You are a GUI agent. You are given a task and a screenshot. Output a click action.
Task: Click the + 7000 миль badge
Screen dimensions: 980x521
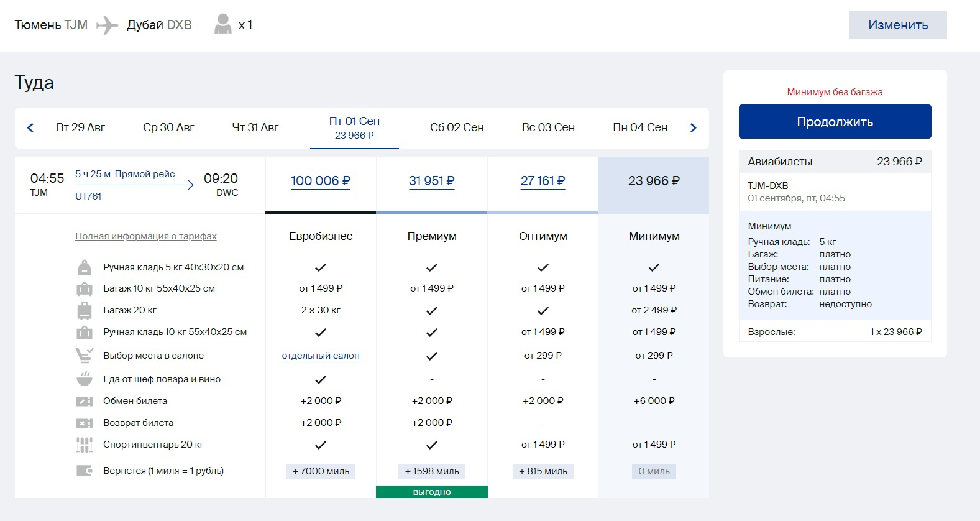321,471
